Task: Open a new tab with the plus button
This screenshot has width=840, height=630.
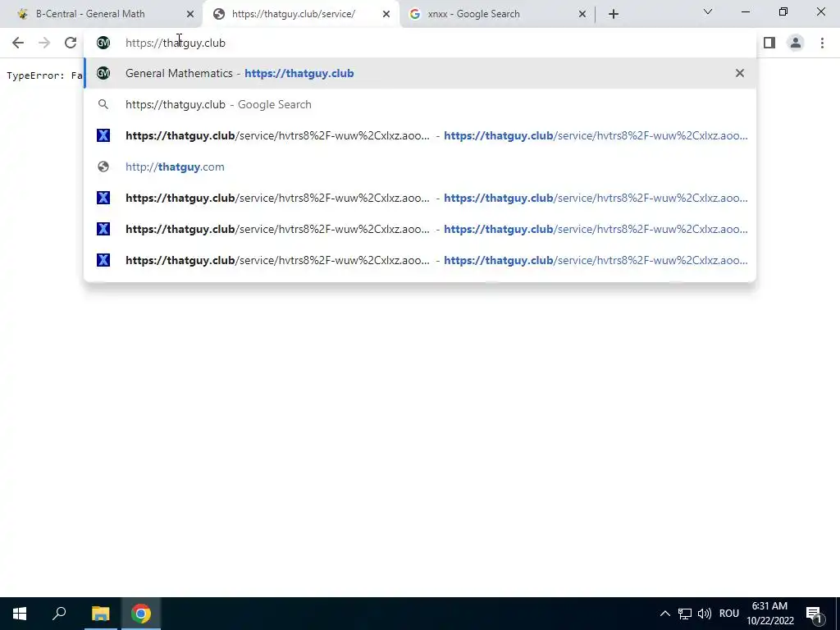Action: coord(614,14)
